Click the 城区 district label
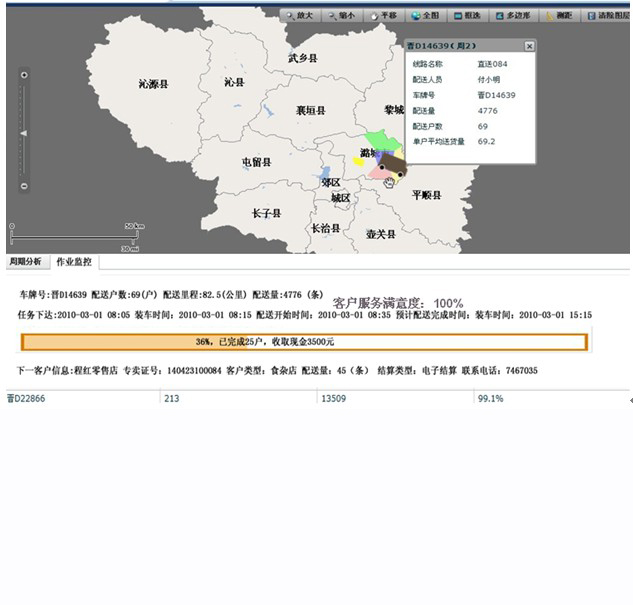 pyautogui.click(x=341, y=198)
